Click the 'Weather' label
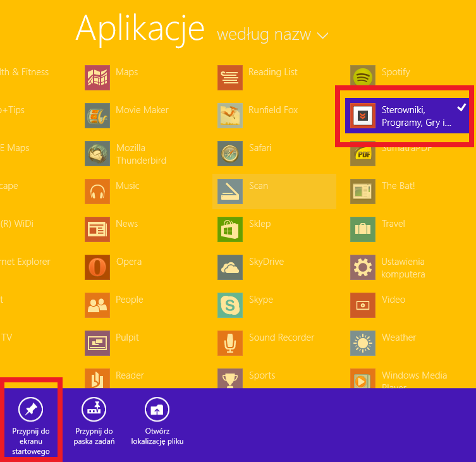Viewport: 476px width, 462px height. 399,337
